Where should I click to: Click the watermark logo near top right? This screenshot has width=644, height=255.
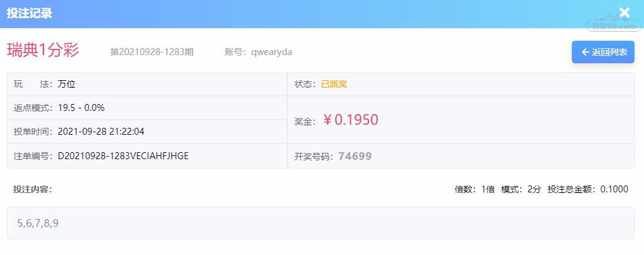[614, 23]
